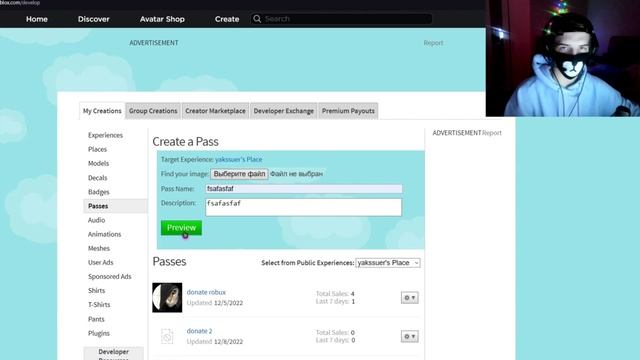
Task: Switch to My Creations tab
Action: [102, 111]
